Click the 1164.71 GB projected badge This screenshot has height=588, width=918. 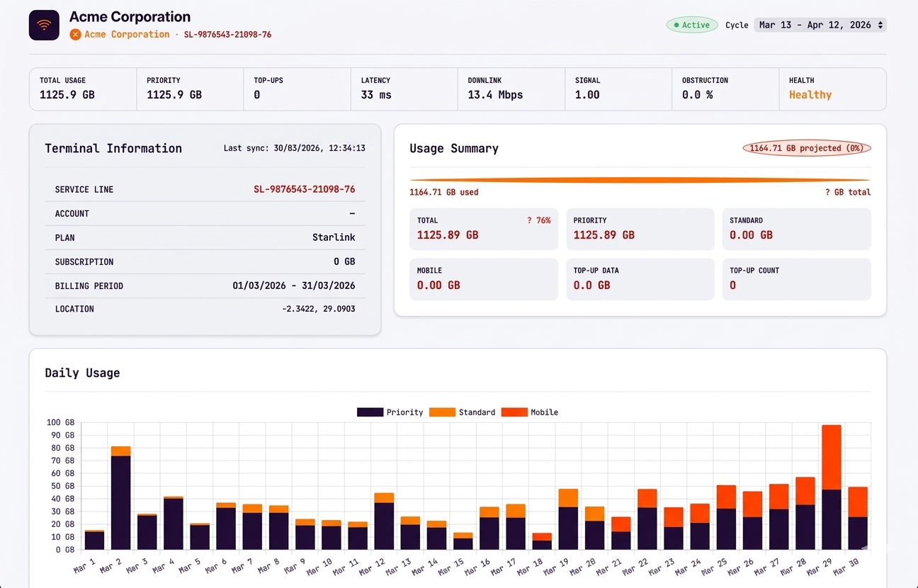click(x=807, y=148)
